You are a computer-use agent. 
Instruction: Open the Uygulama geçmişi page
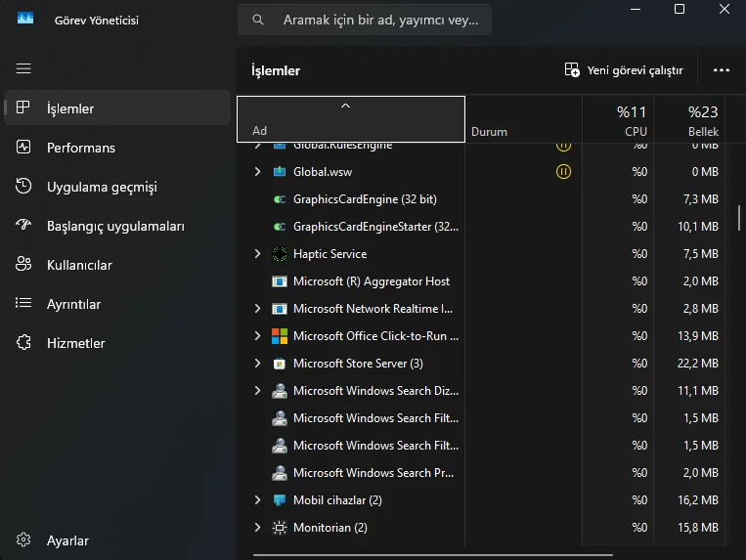point(102,187)
